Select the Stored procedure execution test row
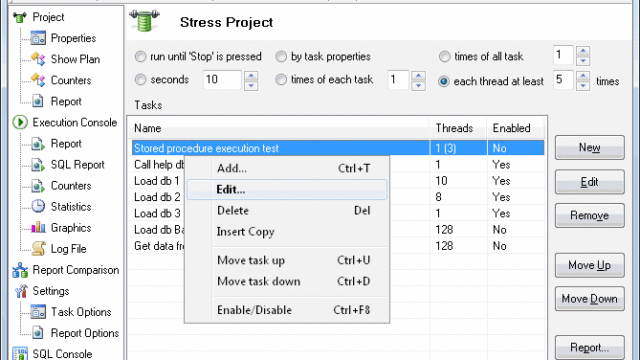 pos(338,148)
